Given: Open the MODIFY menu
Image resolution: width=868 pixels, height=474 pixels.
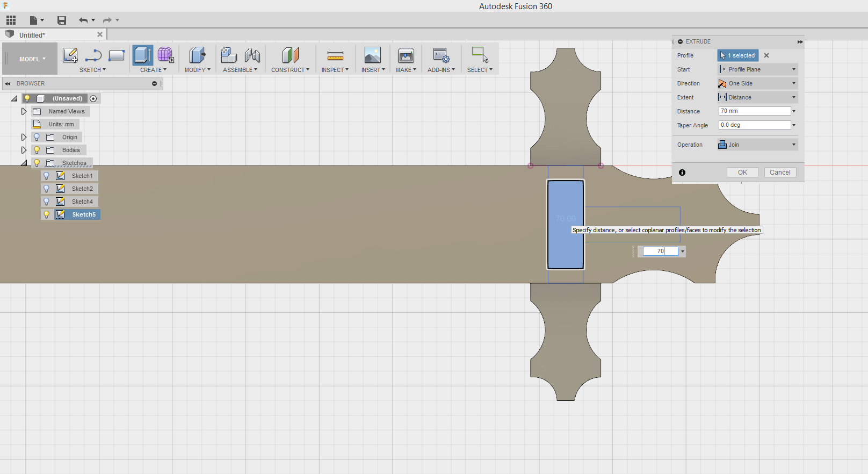Looking at the screenshot, I should click(x=197, y=70).
